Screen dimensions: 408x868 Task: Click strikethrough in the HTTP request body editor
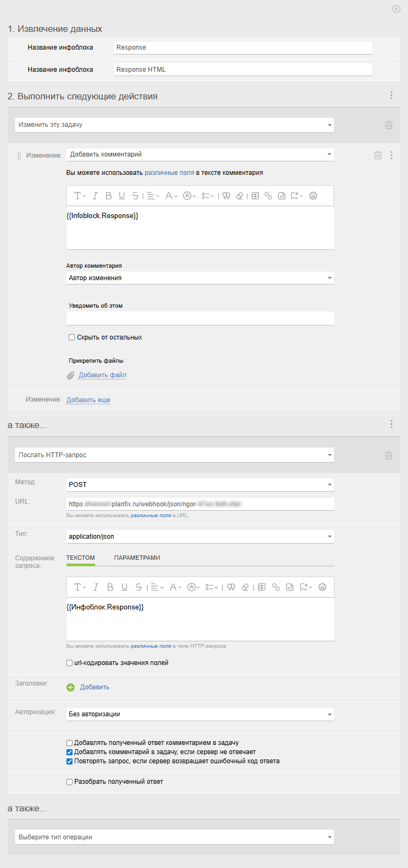(x=138, y=587)
